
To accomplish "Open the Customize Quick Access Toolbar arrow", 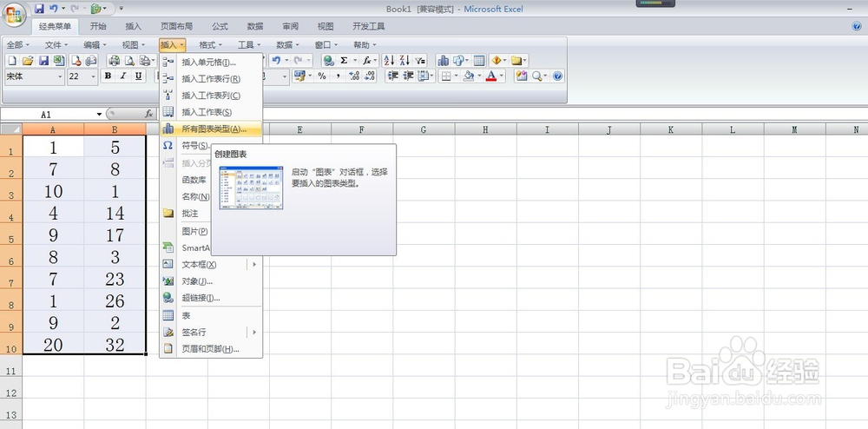I will 122,9.
